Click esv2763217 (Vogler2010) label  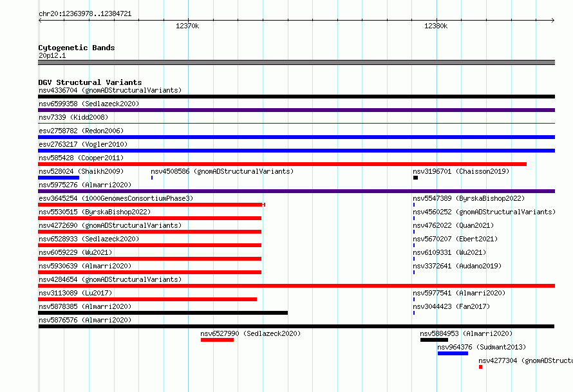(83, 144)
